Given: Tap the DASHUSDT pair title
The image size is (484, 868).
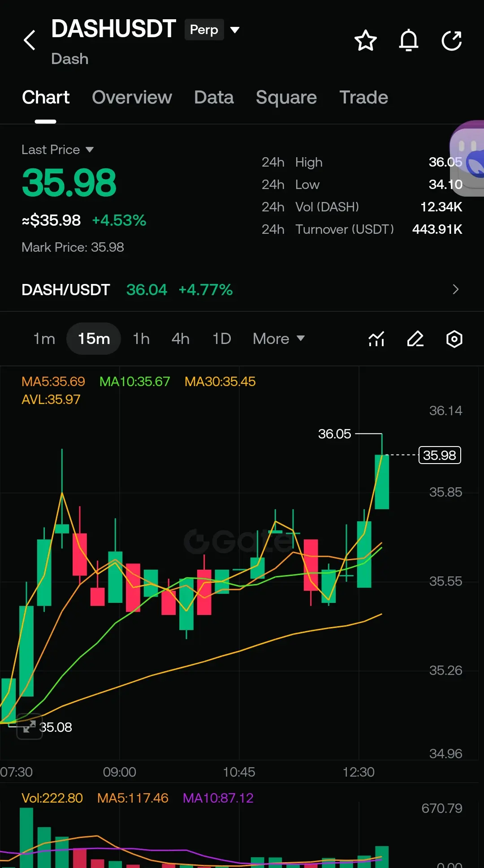Looking at the screenshot, I should pos(113,29).
